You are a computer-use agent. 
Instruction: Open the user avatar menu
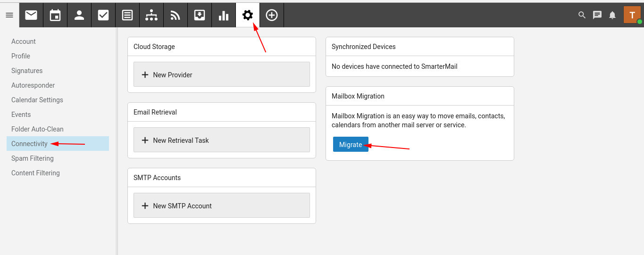pyautogui.click(x=632, y=15)
